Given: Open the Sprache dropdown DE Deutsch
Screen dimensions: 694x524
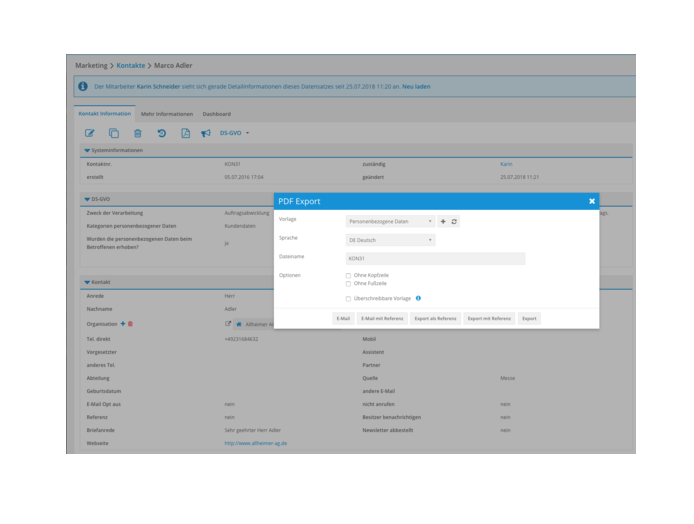Looking at the screenshot, I should (x=390, y=240).
